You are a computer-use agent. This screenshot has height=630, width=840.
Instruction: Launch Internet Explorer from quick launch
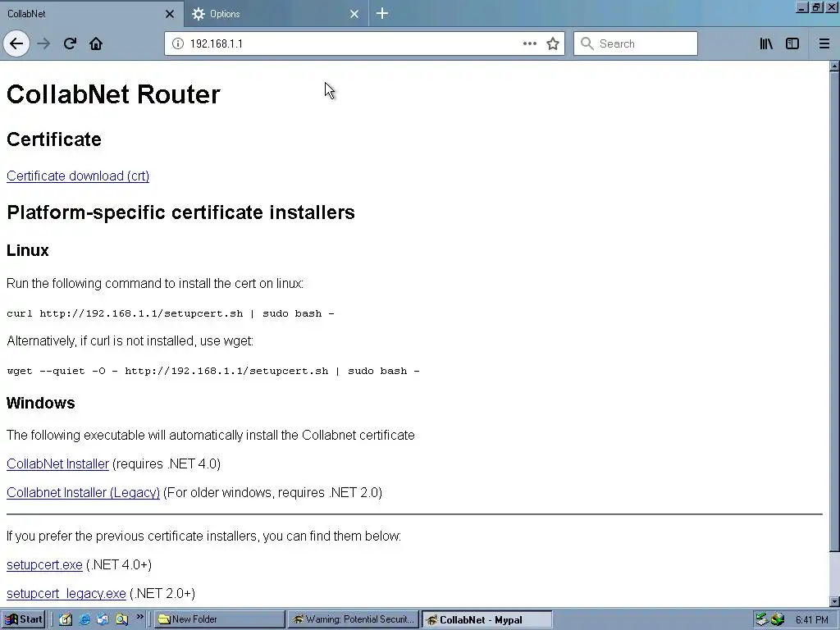point(84,619)
